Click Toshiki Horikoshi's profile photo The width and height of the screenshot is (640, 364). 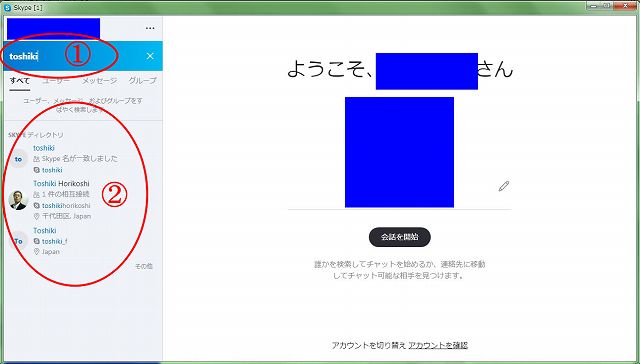pos(18,200)
